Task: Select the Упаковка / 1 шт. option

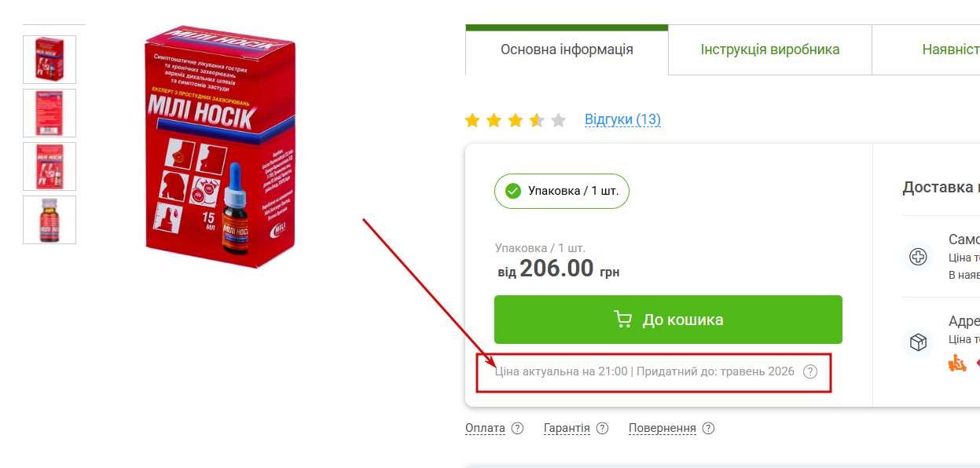Action: (562, 191)
